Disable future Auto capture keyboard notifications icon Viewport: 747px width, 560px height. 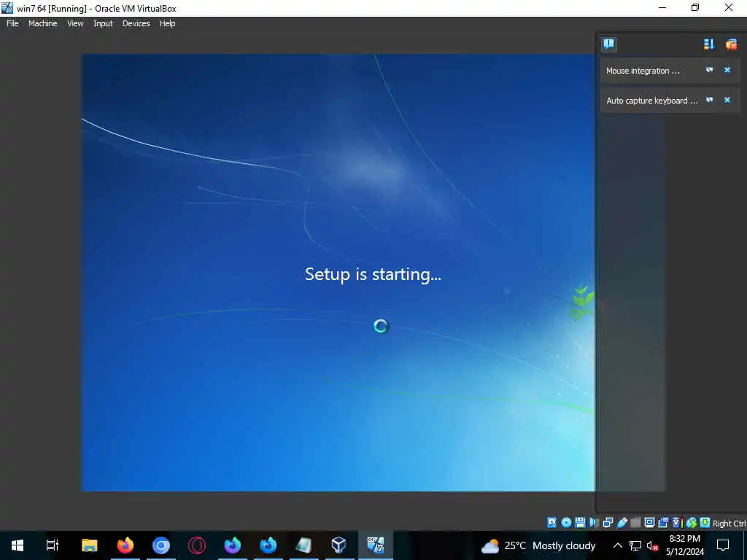coord(710,100)
